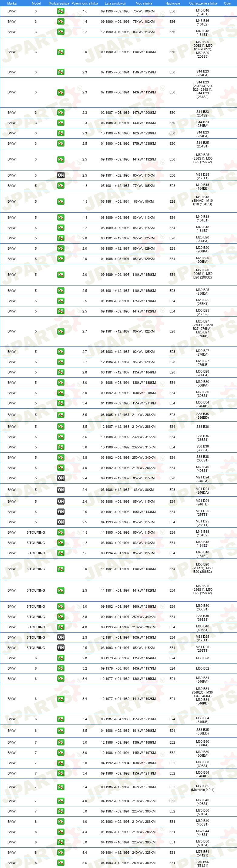Viewport: 237px width, 868px height.
Task: Click the Pojemność silnika column header
Action: coord(85,3)
